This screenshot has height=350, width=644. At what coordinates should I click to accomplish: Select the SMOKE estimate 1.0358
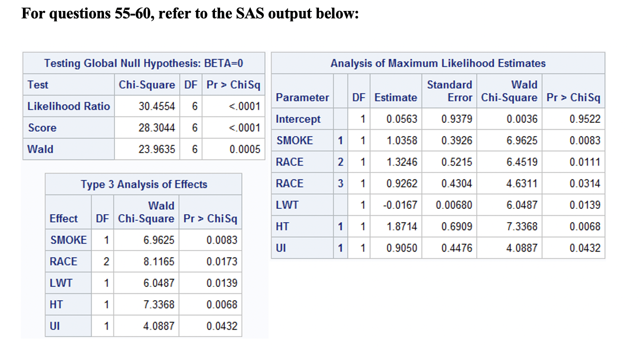tap(402, 141)
